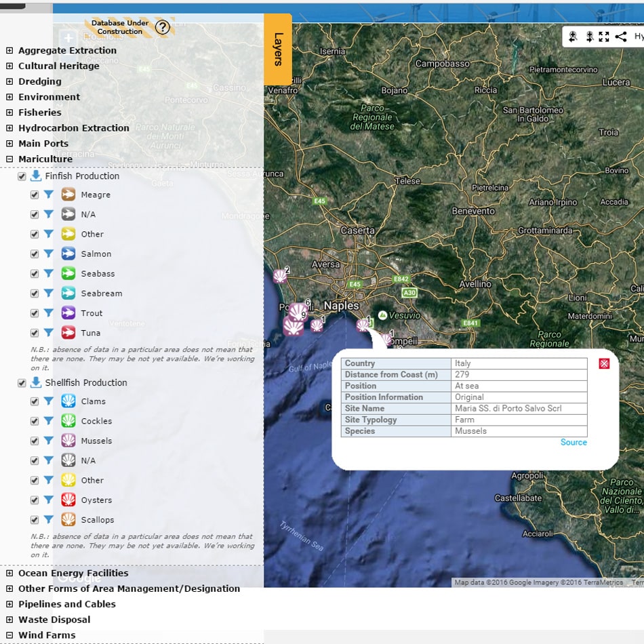Toggle the Shellfish Production layer checkbox
This screenshot has height=644, width=644.
pyautogui.click(x=22, y=383)
